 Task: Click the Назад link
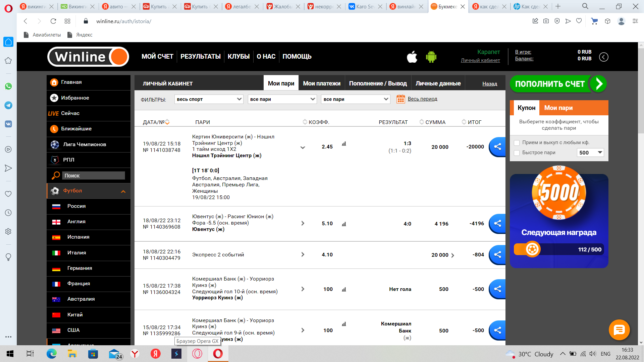489,84
